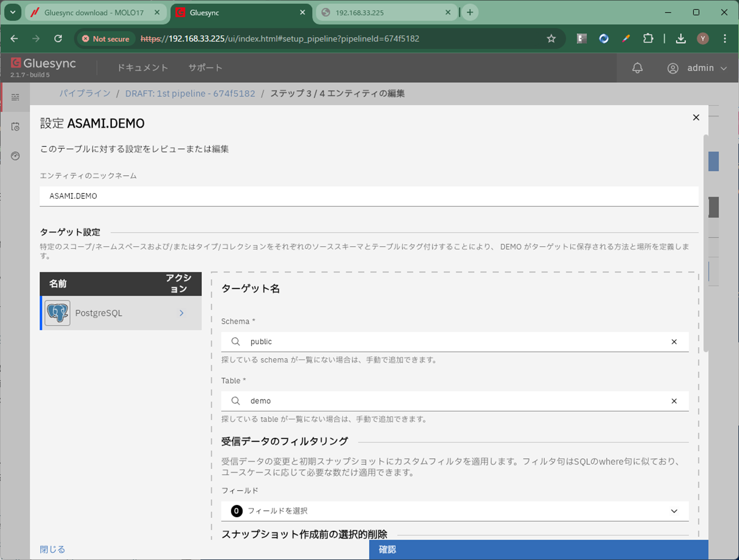739x560 pixels.
Task: Open the サポート menu item
Action: click(x=205, y=68)
